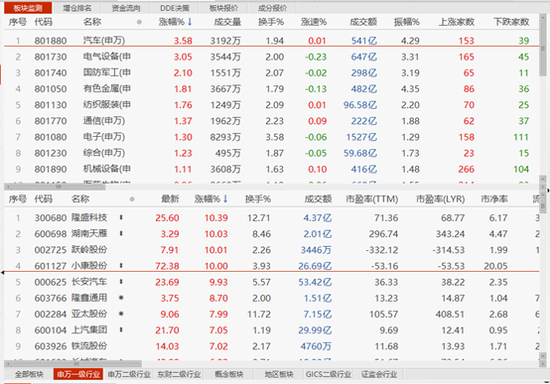Select the 机械设备 sector row 801890
Viewport: 550px width, 384px height.
point(271,169)
